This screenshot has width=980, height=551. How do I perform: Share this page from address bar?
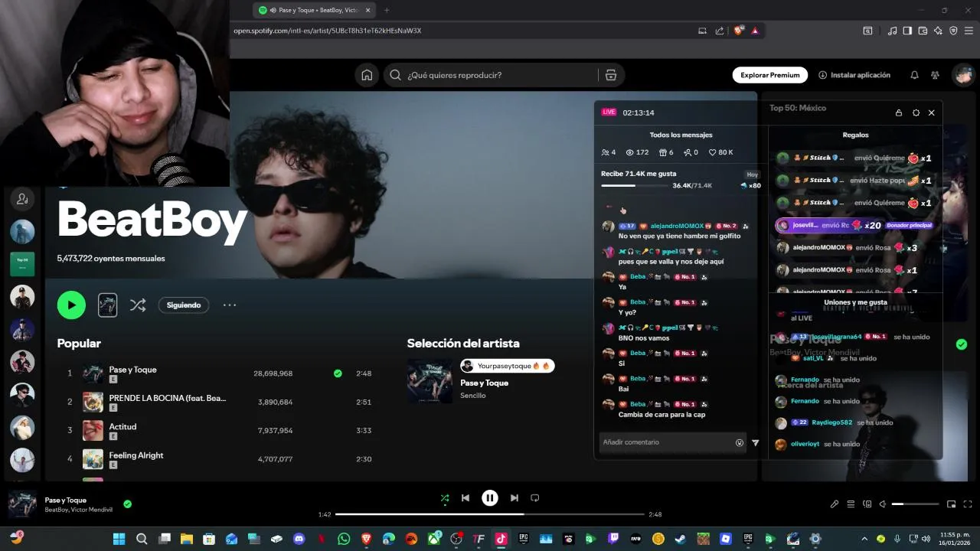click(720, 31)
